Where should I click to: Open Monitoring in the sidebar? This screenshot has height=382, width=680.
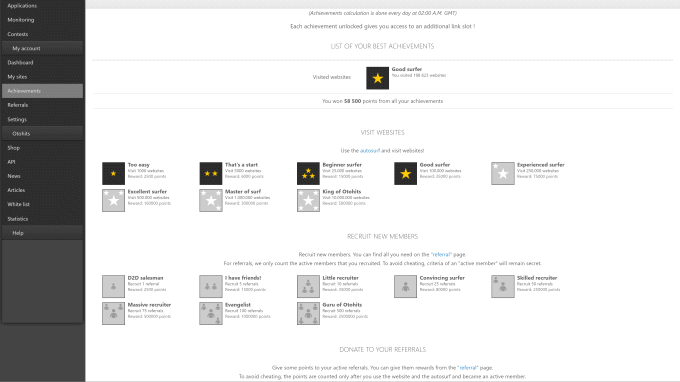pos(42,20)
